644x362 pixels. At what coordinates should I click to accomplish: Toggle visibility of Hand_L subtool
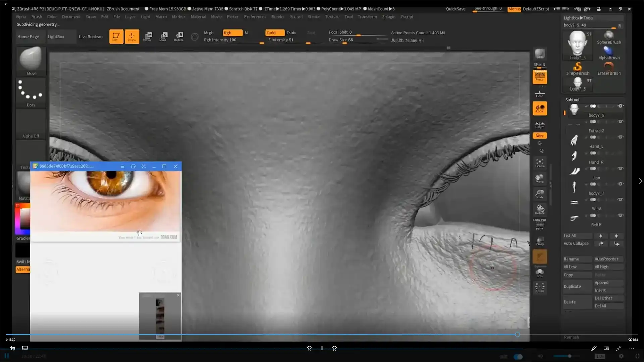pos(621,137)
